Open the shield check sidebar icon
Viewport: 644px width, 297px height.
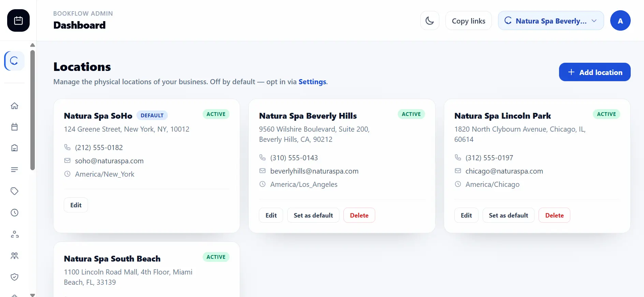tap(14, 277)
